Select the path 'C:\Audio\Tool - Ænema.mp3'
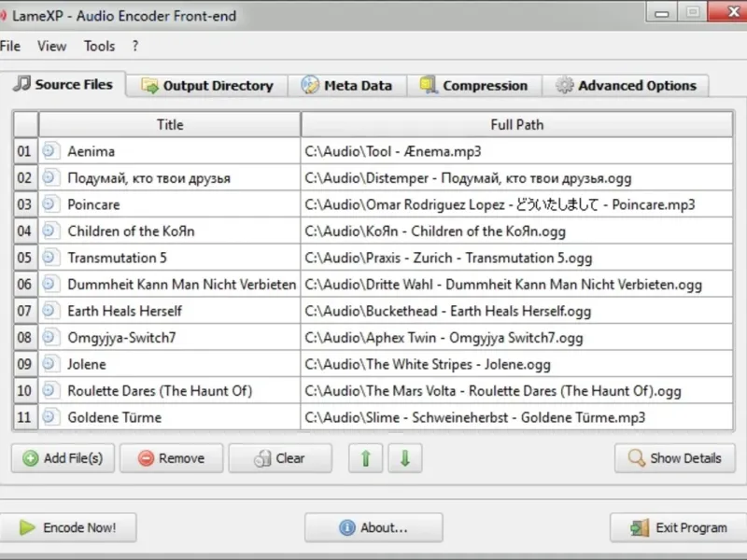747x560 pixels. pyautogui.click(x=393, y=151)
